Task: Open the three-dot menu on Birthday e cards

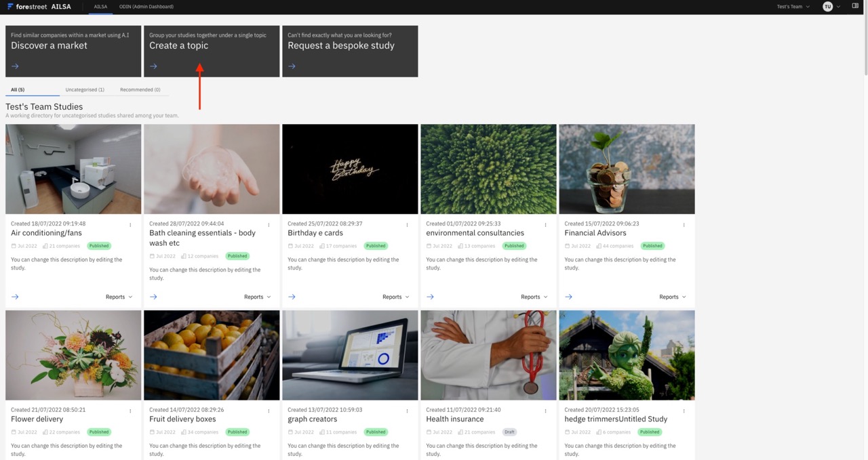Action: click(x=407, y=225)
